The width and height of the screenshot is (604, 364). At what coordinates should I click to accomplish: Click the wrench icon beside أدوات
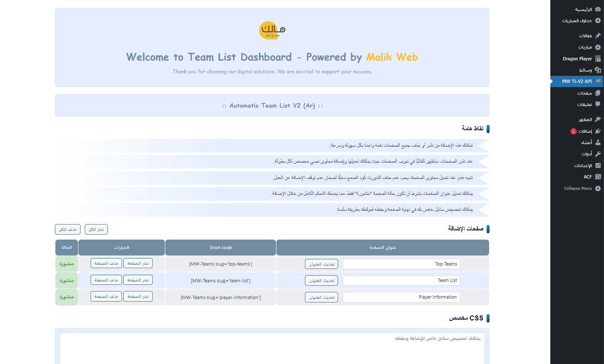click(x=598, y=154)
